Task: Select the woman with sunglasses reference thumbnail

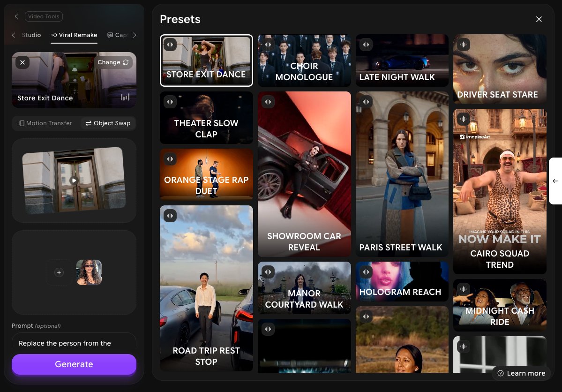Action: (89, 272)
